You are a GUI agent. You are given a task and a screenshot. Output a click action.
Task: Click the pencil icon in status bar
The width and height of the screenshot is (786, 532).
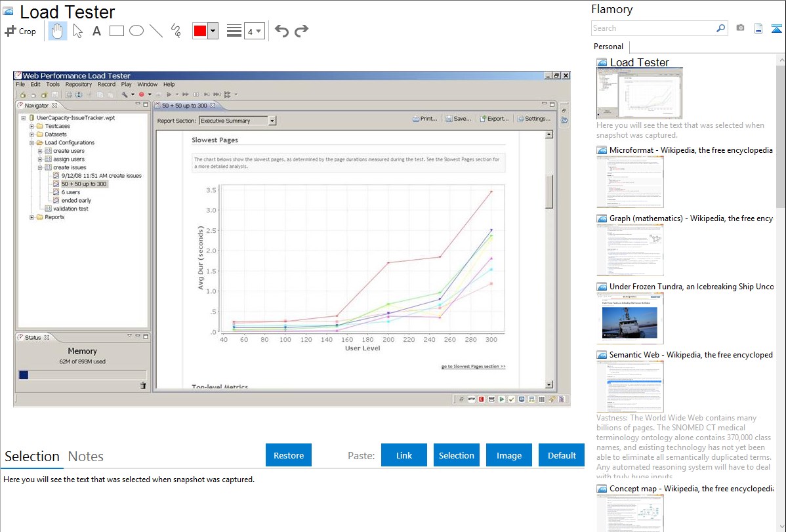pos(551,399)
